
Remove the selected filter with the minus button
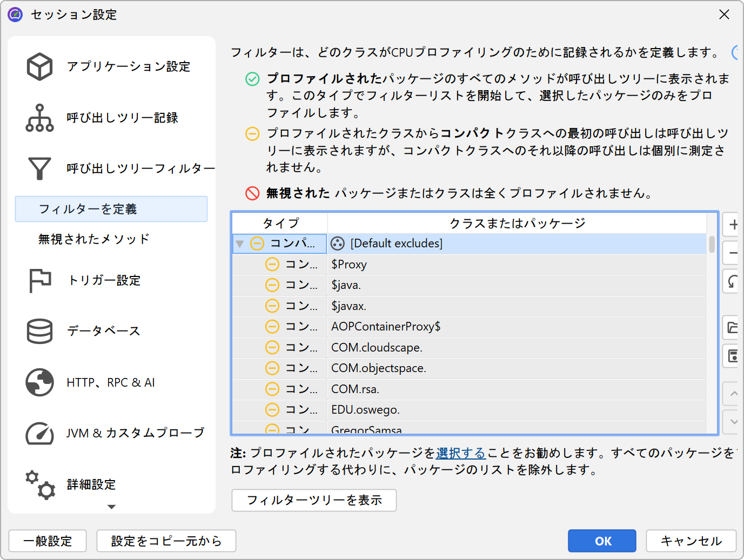click(x=733, y=253)
